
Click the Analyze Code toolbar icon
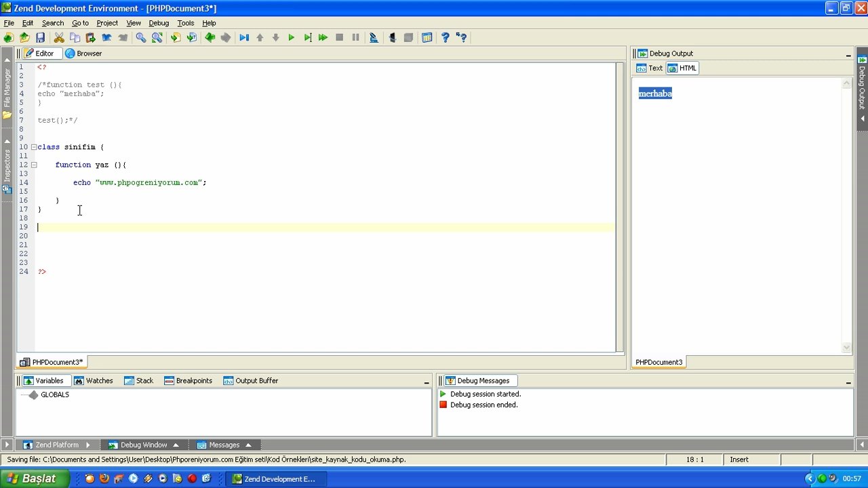click(374, 38)
